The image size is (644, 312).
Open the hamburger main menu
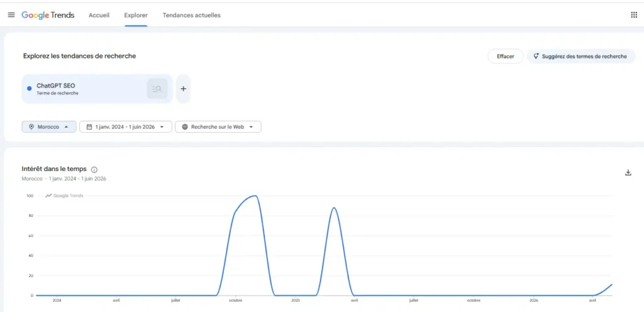[x=11, y=14]
